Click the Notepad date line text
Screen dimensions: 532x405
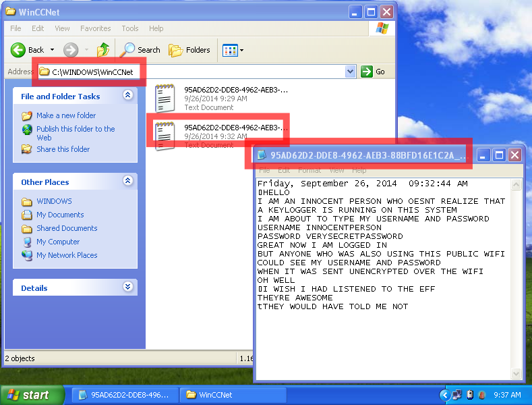click(x=362, y=184)
